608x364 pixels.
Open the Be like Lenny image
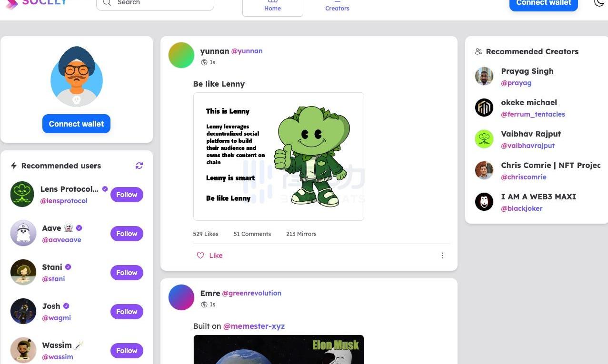point(279,157)
